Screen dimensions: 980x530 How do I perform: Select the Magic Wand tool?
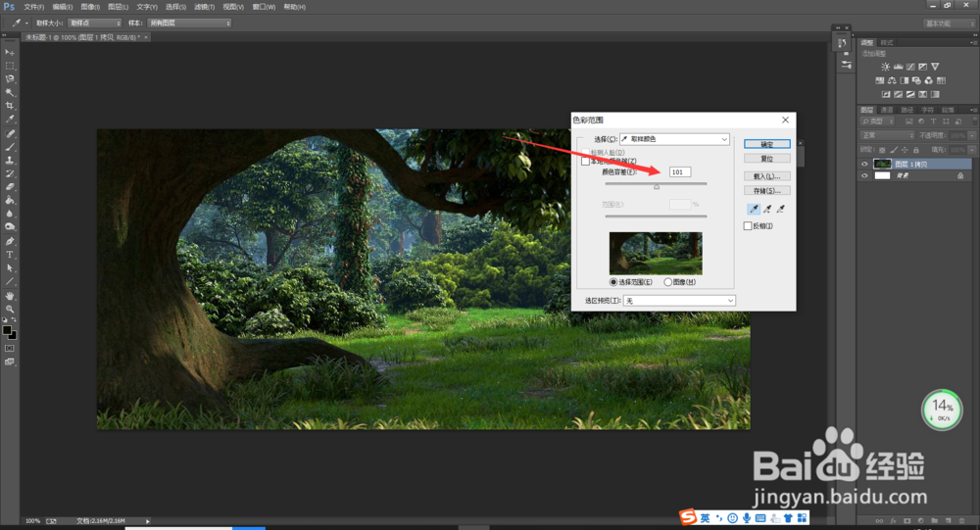point(10,92)
